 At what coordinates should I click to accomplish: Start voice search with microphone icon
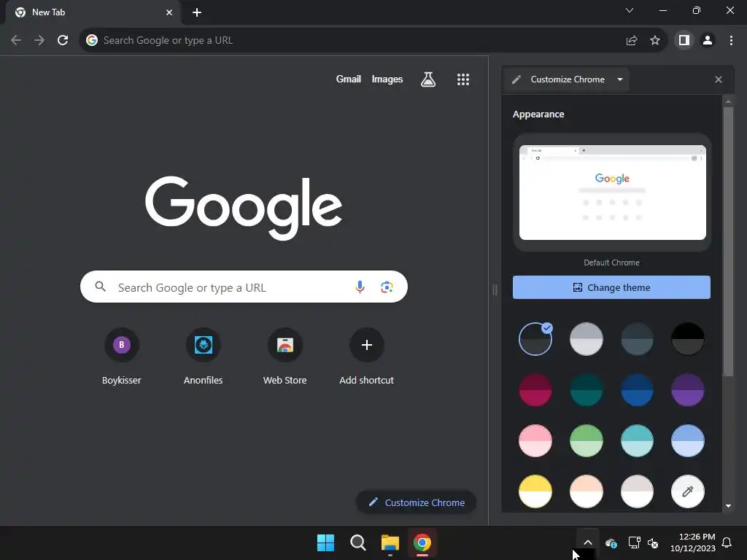360,287
